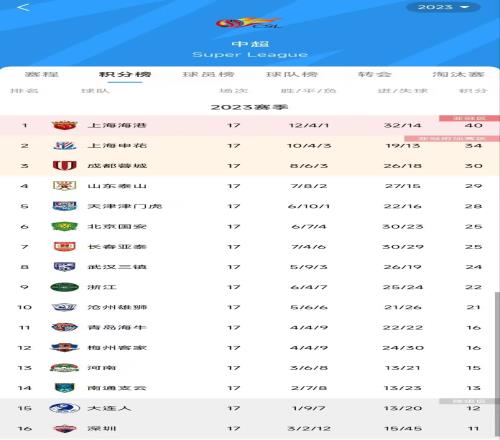
Task: Tap the 浙江 team crest
Action: [64, 287]
